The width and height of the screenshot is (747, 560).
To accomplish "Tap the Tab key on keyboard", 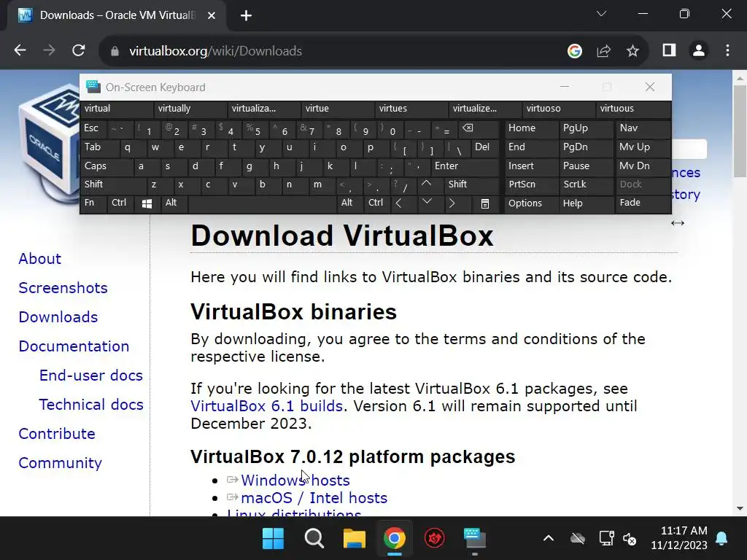I will [99, 147].
